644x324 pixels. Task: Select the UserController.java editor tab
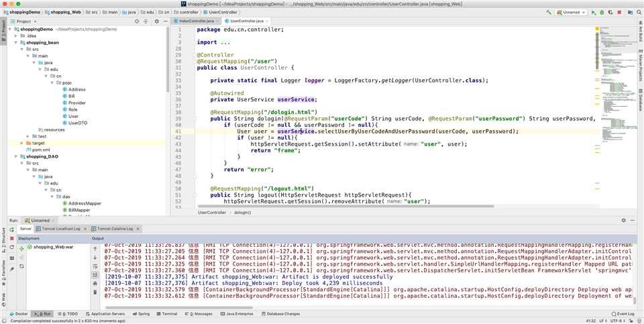click(247, 21)
